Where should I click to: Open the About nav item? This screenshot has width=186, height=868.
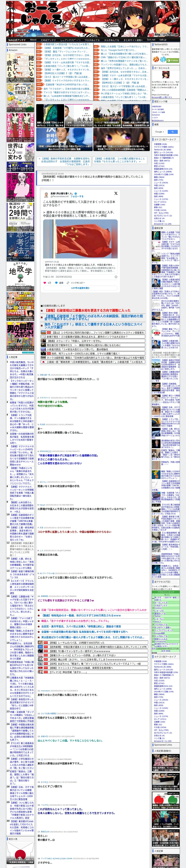point(33,40)
